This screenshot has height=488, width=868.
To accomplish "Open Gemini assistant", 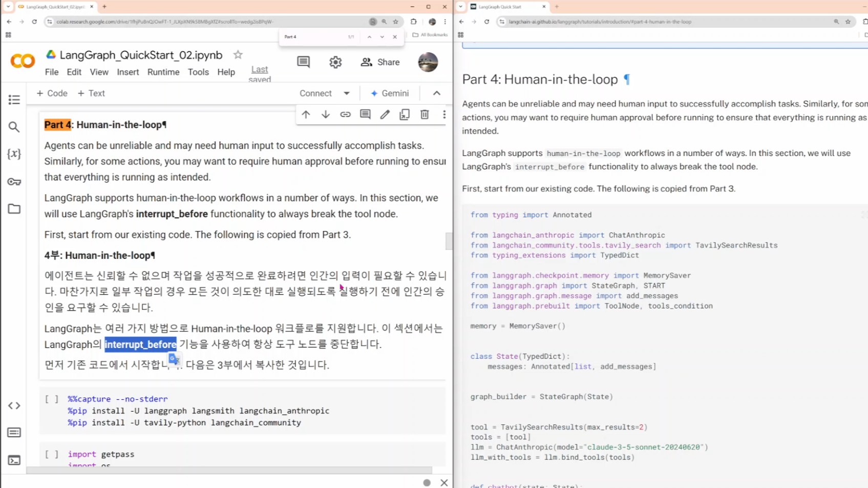I will point(390,93).
